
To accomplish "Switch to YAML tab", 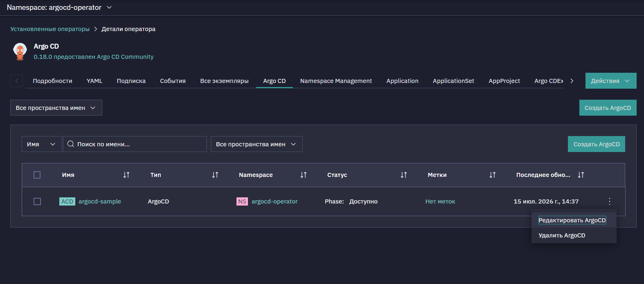I will coord(95,81).
